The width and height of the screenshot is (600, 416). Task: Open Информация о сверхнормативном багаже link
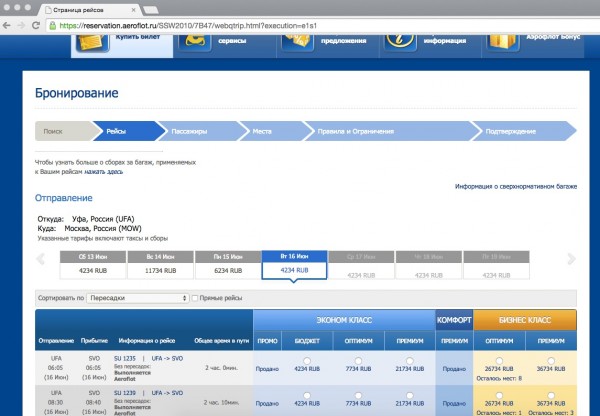[x=516, y=187]
